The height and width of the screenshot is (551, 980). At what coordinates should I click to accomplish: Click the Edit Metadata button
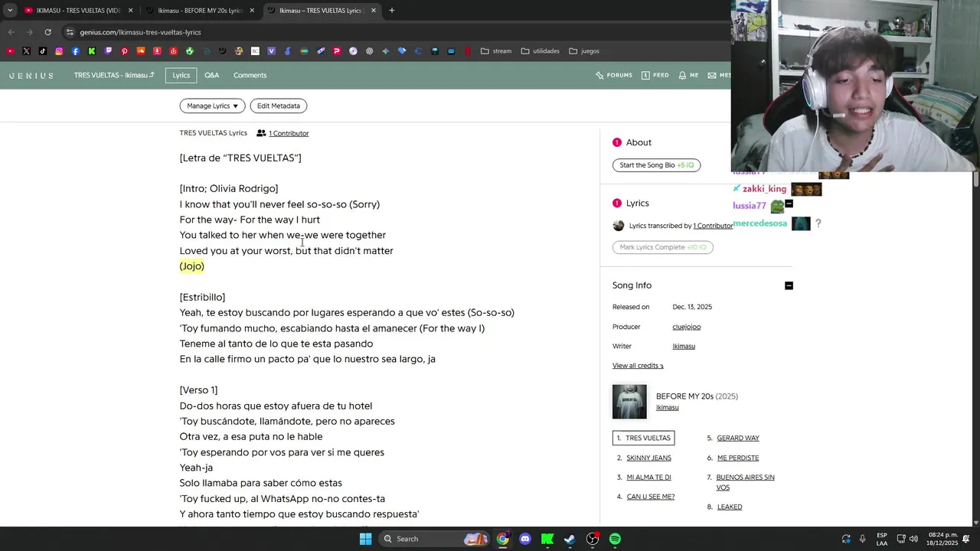[x=279, y=106]
